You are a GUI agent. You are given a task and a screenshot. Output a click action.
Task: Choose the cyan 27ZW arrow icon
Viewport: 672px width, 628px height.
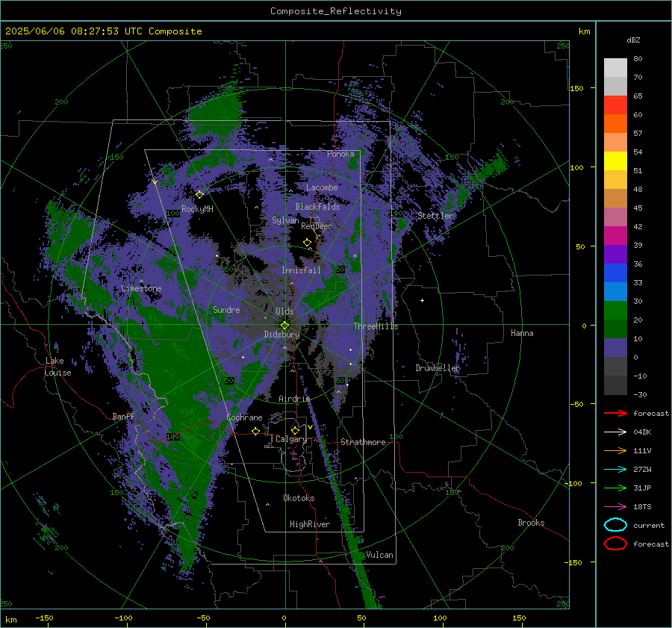615,470
